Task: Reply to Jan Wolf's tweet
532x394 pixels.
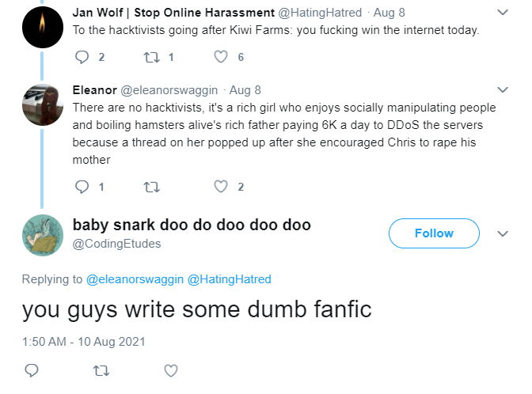Action: point(83,57)
